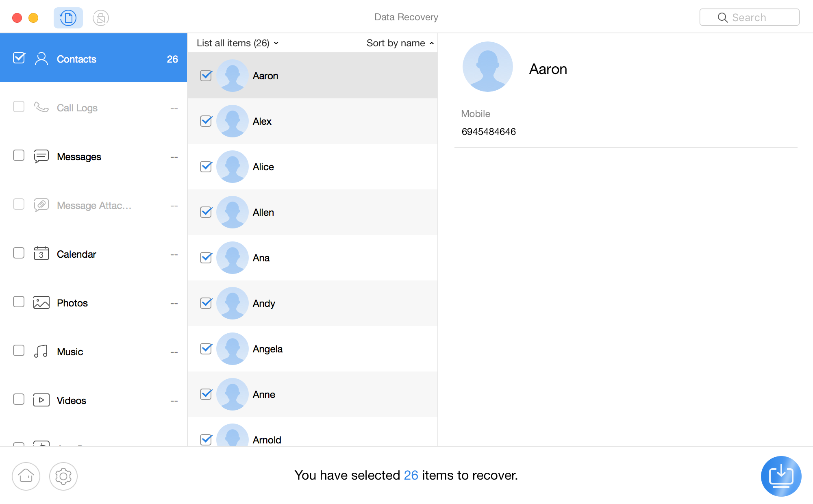Expand the List all items dropdown
The height and width of the screenshot is (504, 813).
(x=237, y=43)
